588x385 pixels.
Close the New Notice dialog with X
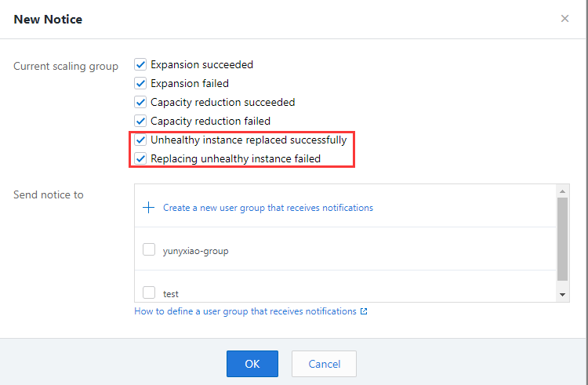(x=564, y=18)
